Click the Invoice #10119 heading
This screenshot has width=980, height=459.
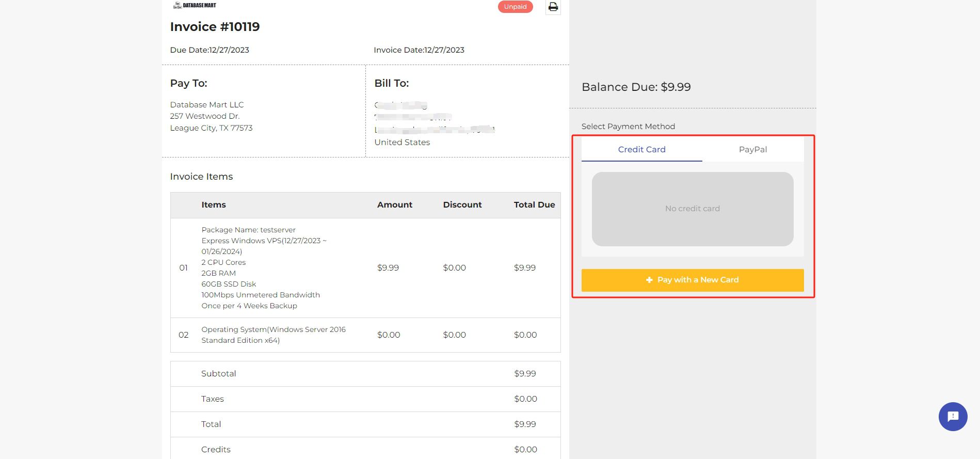[x=215, y=27]
